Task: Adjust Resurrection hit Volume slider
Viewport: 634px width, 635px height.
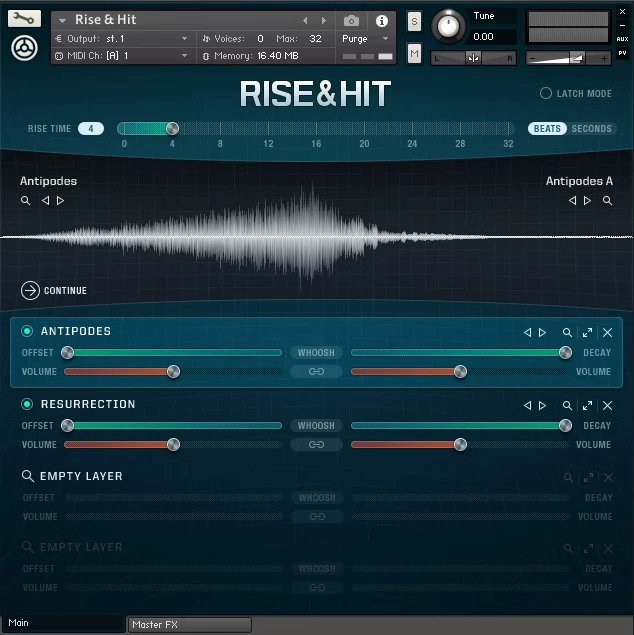Action: click(x=460, y=444)
